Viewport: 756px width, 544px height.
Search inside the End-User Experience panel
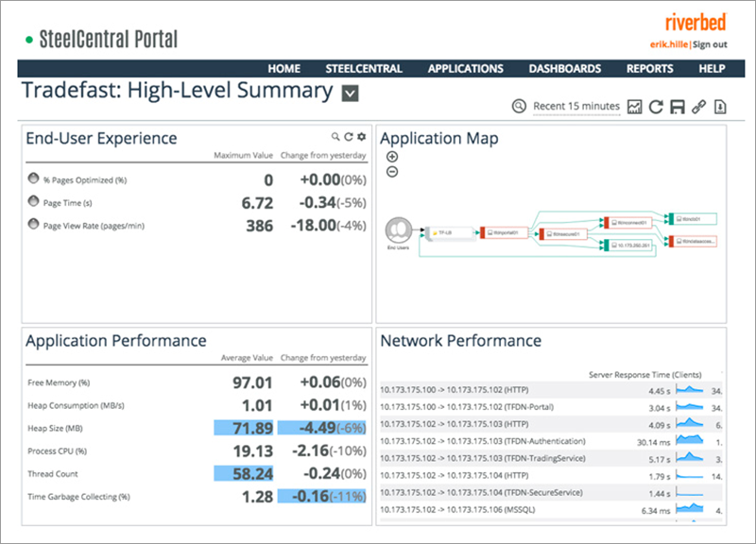[335, 137]
